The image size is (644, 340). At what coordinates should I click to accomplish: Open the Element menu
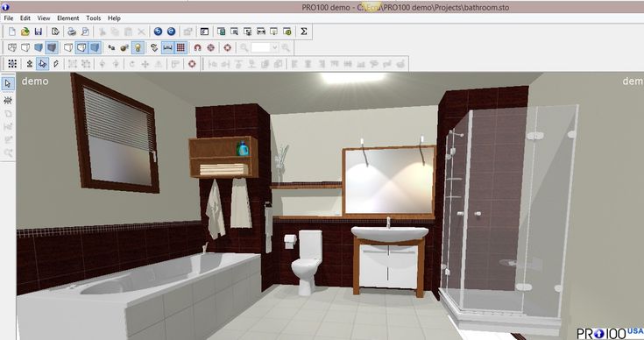tap(67, 18)
